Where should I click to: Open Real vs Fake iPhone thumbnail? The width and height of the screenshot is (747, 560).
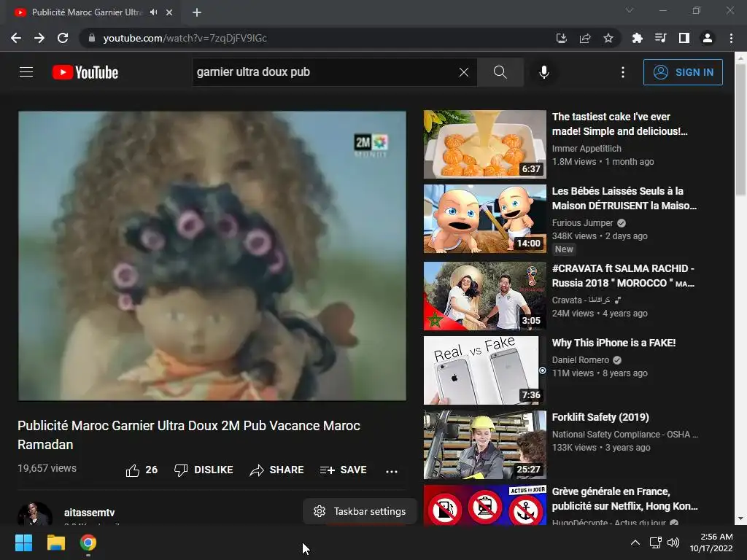click(485, 370)
